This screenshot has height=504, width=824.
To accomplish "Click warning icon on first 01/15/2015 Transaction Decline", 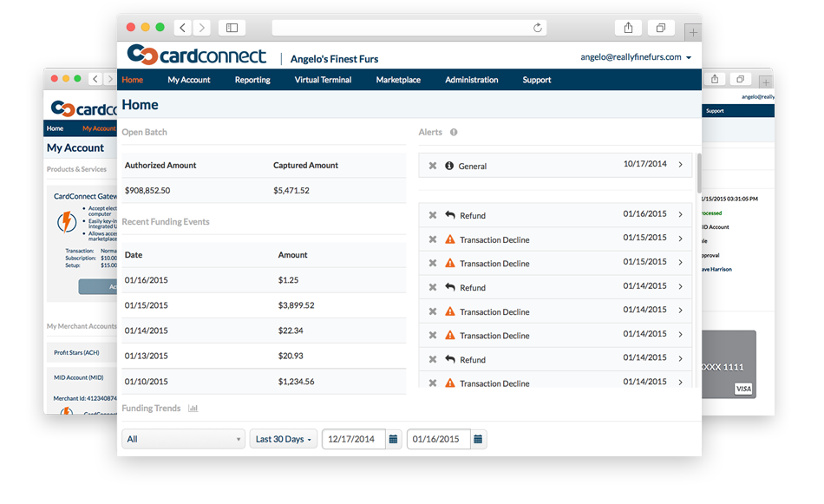I will click(x=450, y=239).
